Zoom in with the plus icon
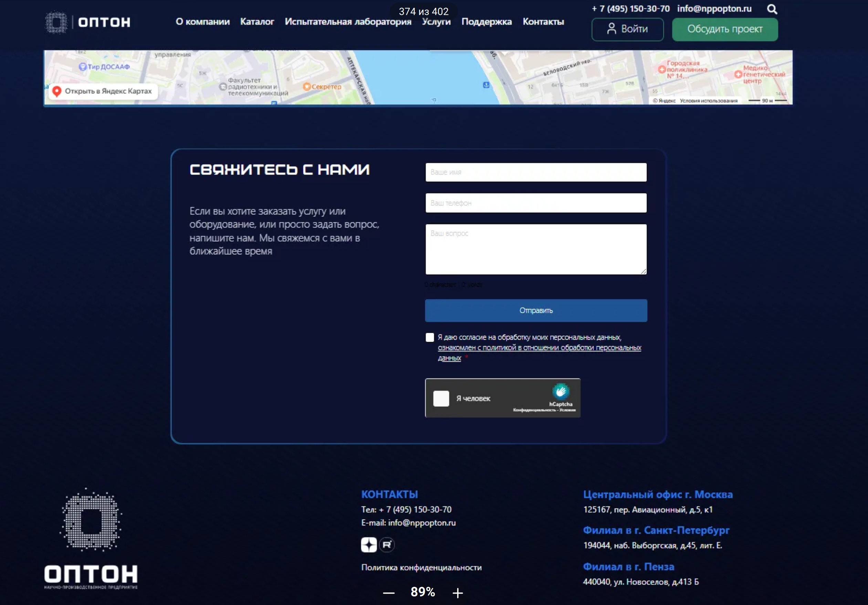The image size is (868, 605). 458,593
